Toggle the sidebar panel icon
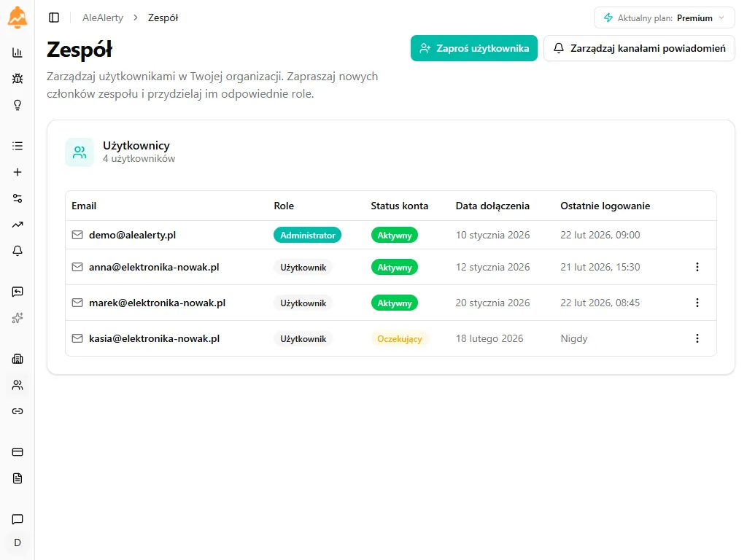747x560 pixels. pos(54,17)
